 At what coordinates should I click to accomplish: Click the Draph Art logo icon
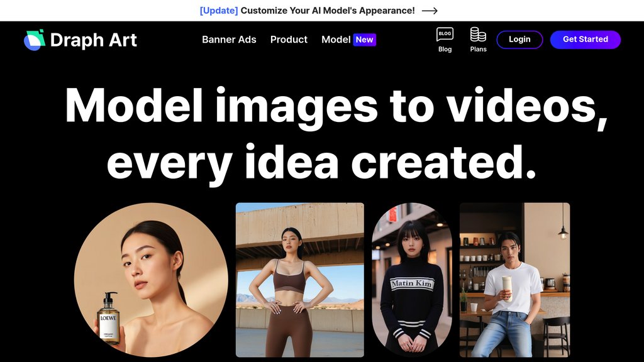click(x=35, y=40)
